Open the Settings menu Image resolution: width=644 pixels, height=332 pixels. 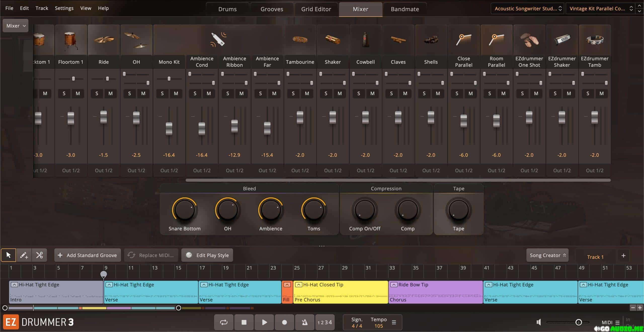[64, 8]
